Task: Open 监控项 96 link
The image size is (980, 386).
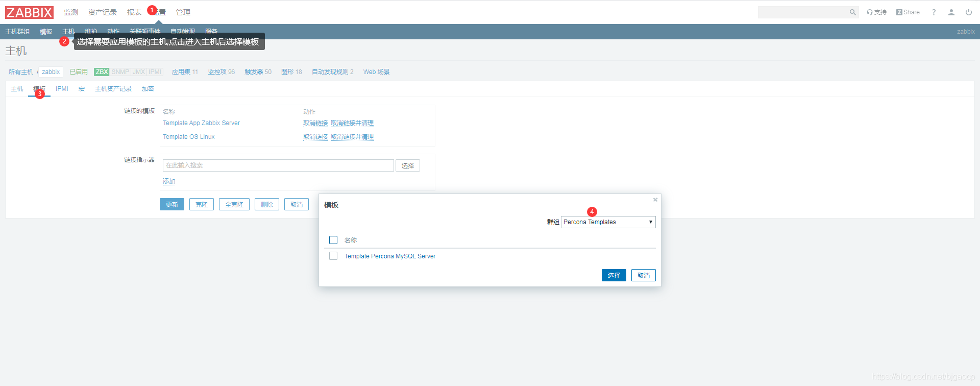Action: tap(222, 72)
